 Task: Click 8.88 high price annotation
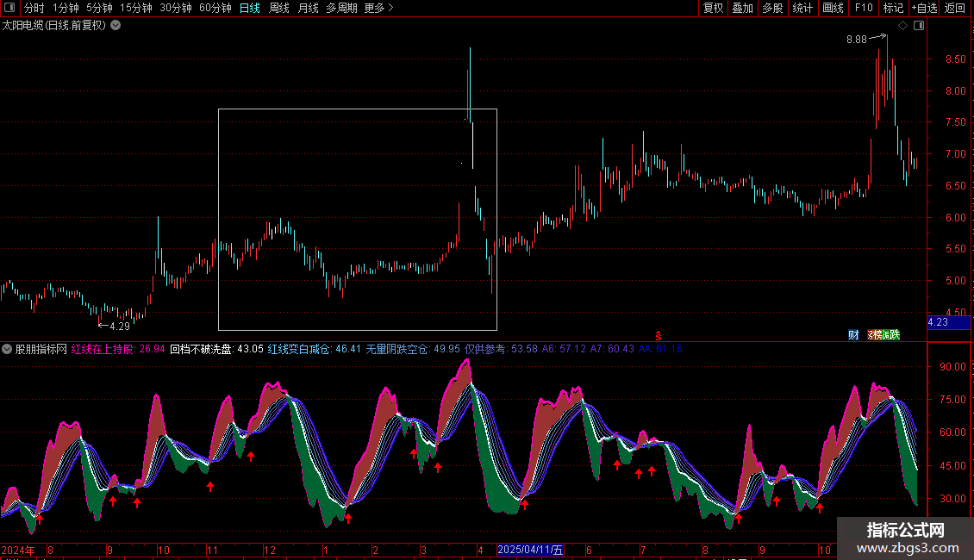coord(857,40)
